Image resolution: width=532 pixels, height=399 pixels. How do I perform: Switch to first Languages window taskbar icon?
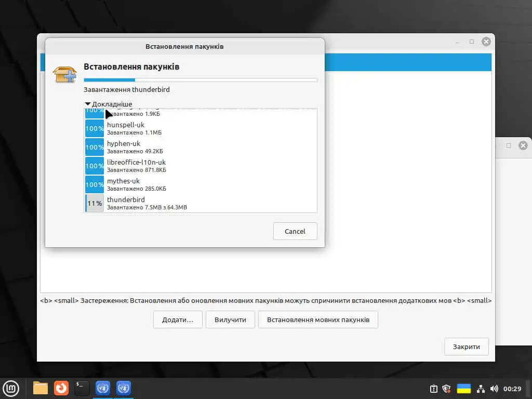click(x=102, y=388)
